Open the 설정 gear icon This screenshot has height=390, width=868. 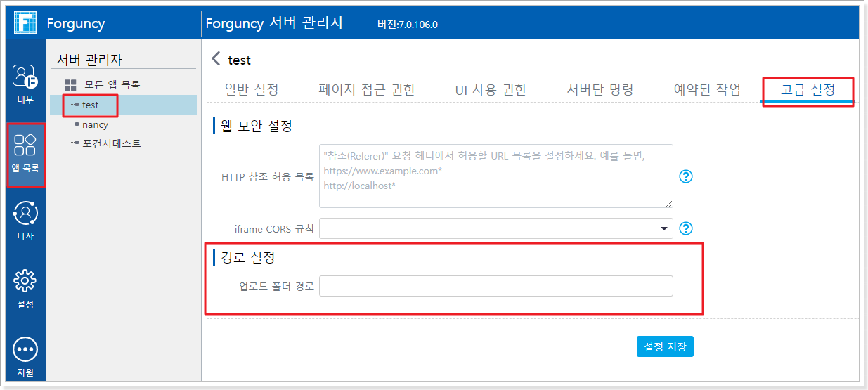click(25, 281)
